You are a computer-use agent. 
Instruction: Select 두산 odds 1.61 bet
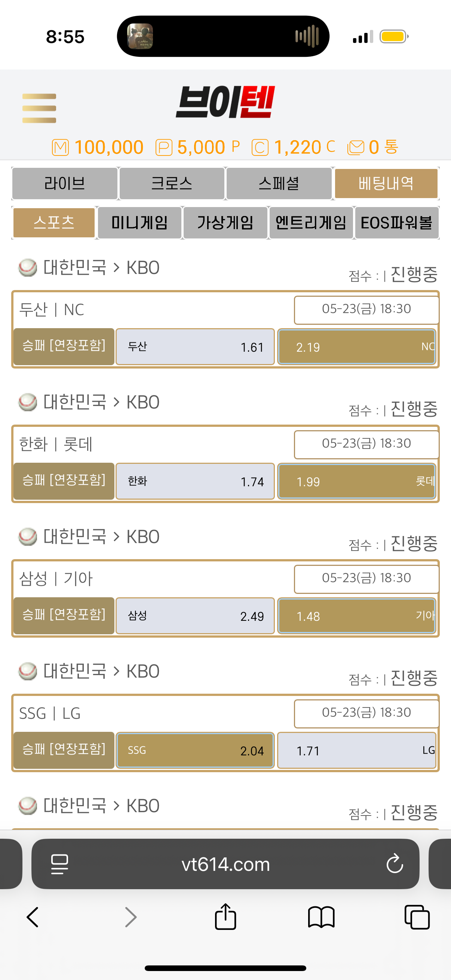tap(195, 347)
